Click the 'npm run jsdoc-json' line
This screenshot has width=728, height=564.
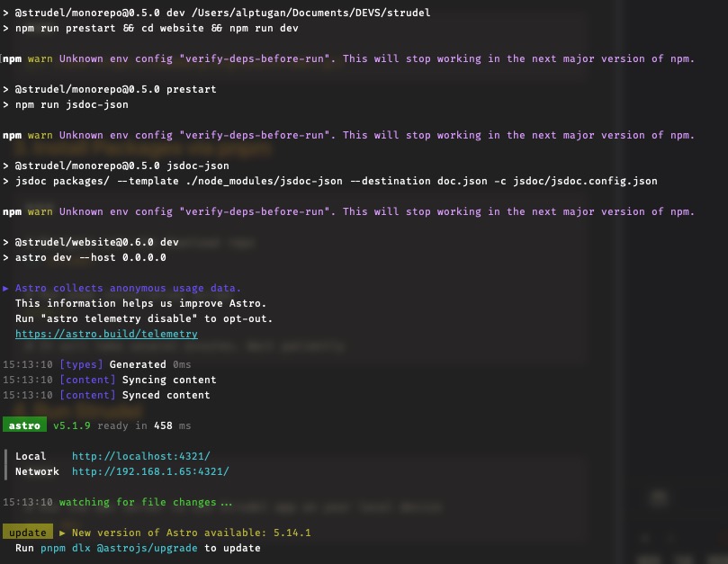tap(71, 104)
